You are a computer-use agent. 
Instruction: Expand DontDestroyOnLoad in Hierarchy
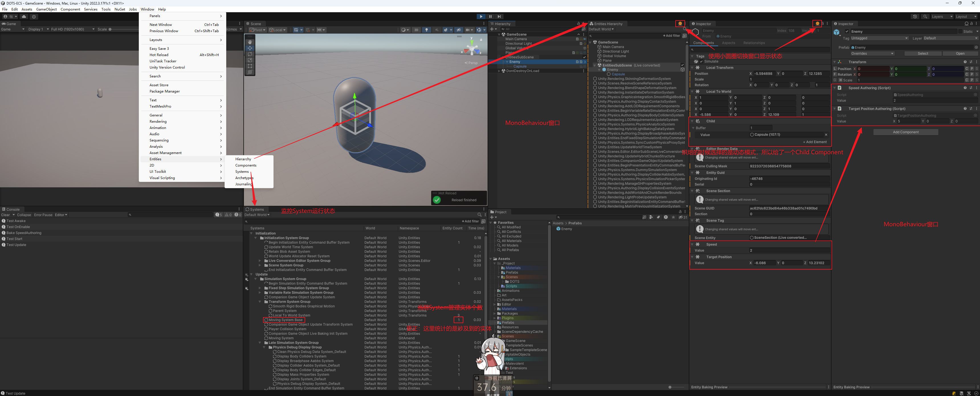click(x=499, y=71)
